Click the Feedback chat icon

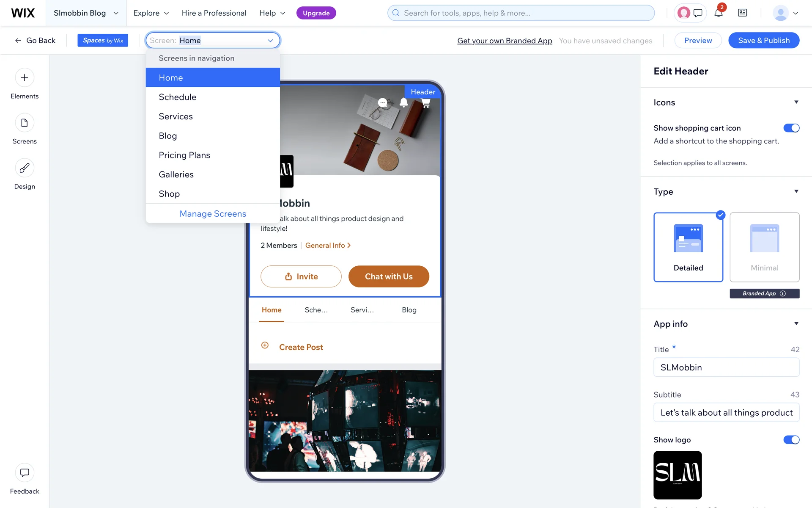coord(25,472)
